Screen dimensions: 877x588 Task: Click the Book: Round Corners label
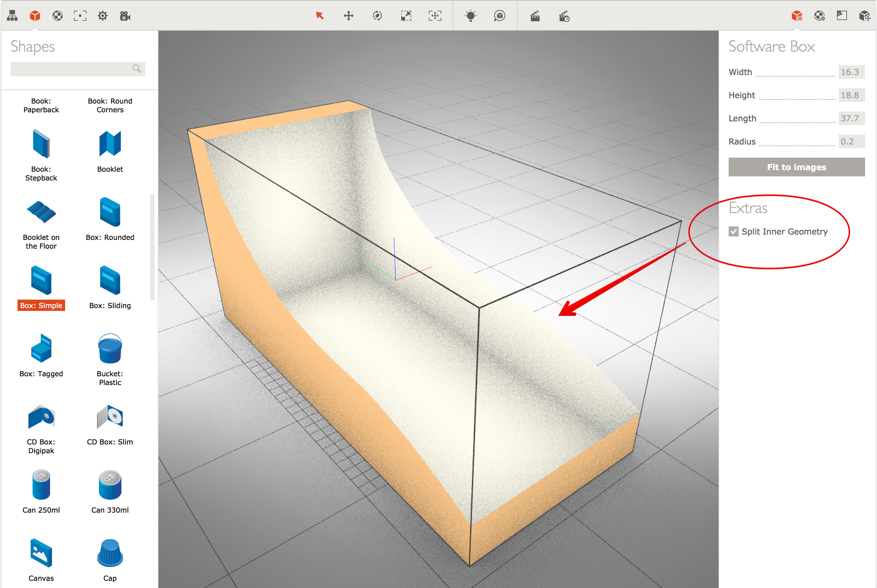(x=110, y=105)
